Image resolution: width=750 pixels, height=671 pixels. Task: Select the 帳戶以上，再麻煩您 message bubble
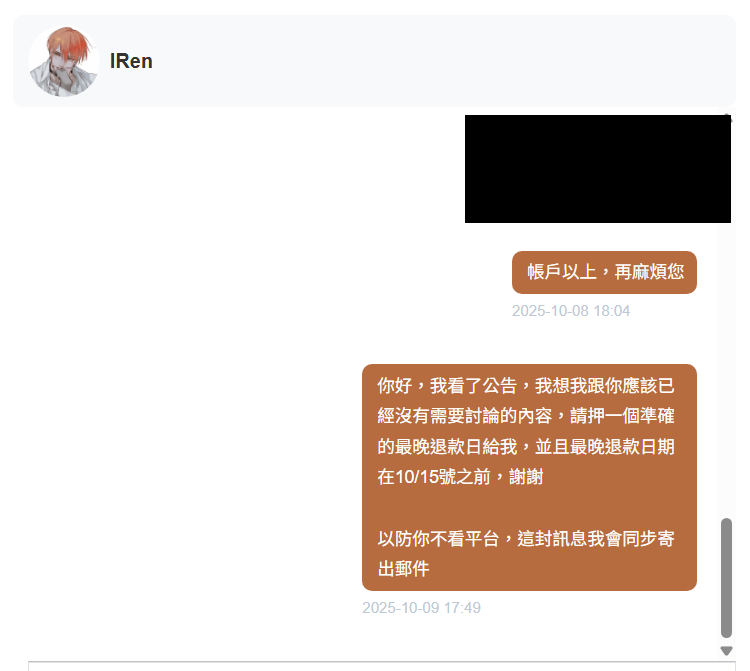click(x=604, y=272)
